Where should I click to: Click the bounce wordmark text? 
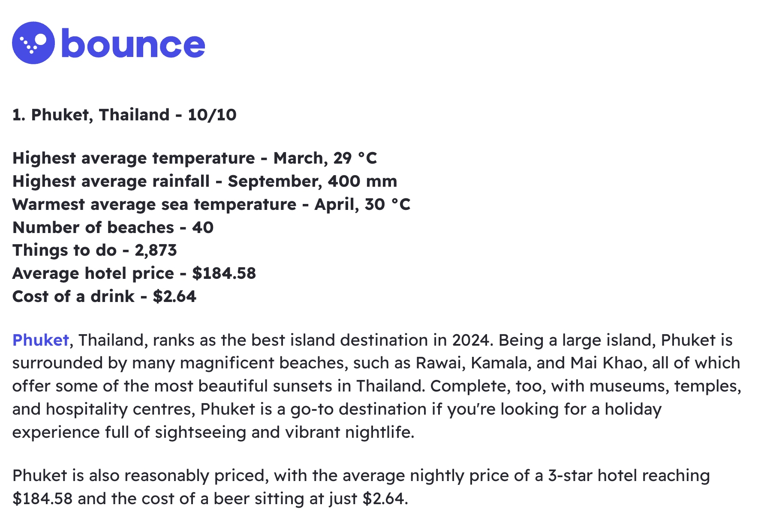click(133, 43)
